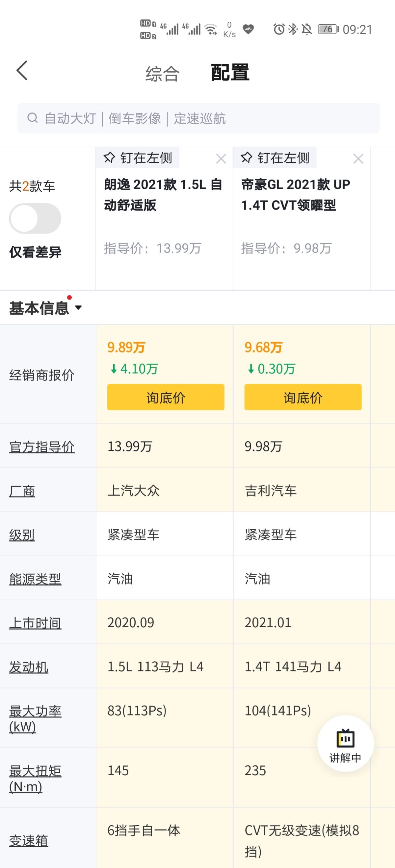This screenshot has height=868, width=395.
Task: Open 级别 definition link
Action: [22, 535]
